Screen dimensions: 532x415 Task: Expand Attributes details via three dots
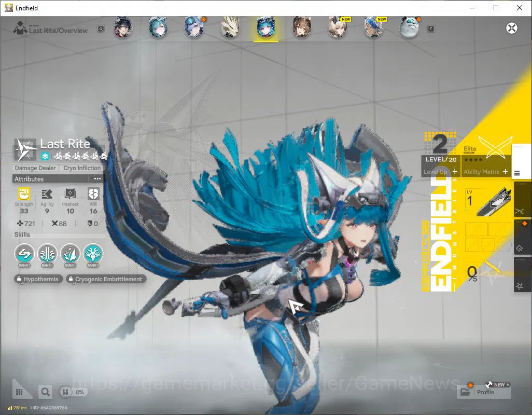[97, 179]
